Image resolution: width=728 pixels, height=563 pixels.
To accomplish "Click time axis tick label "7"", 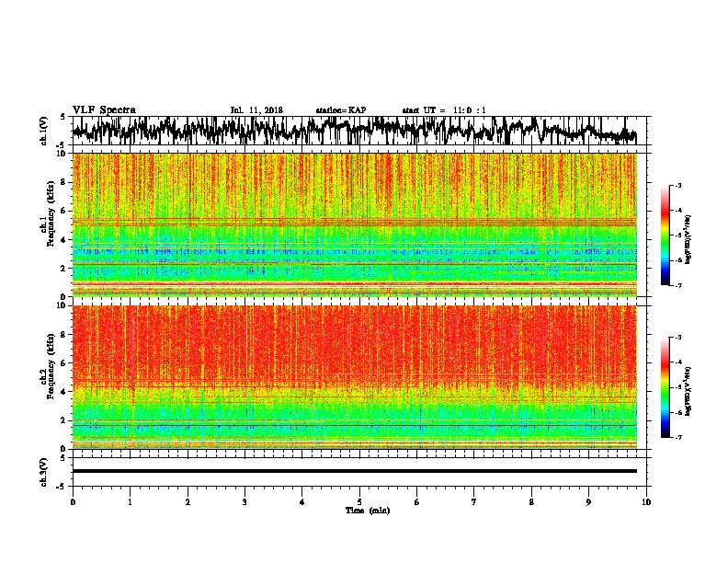I will point(474,502).
